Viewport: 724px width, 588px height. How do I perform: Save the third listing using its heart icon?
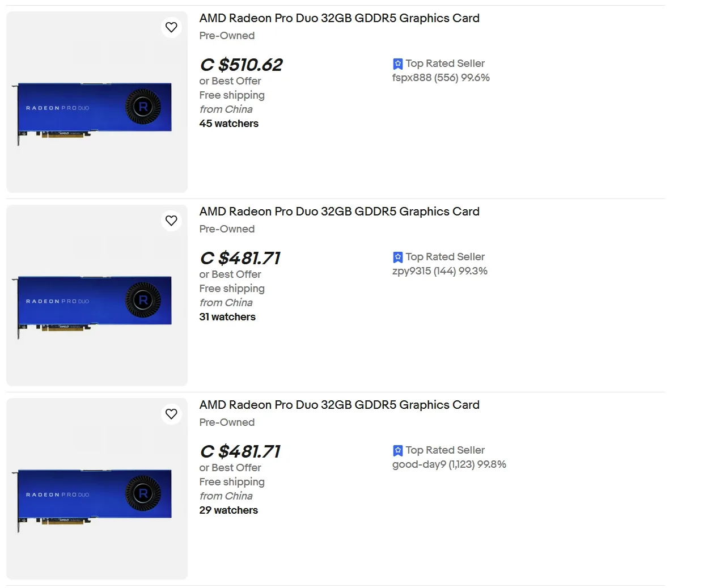click(171, 414)
